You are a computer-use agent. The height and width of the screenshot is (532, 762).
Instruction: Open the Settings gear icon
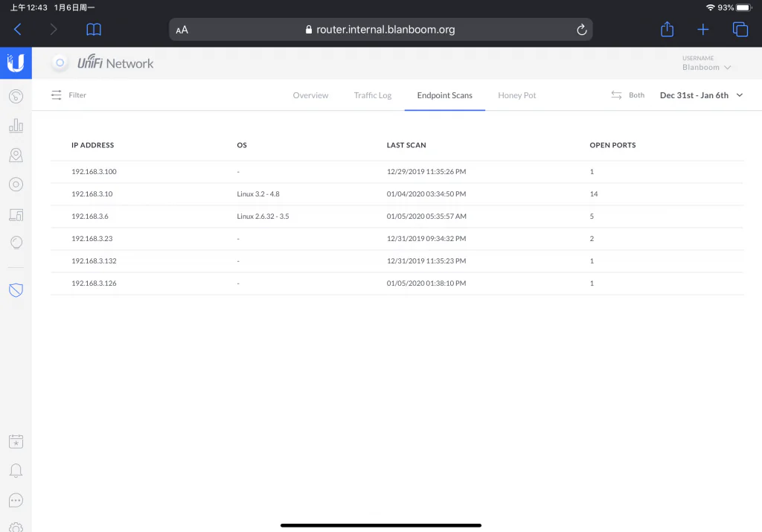pyautogui.click(x=16, y=528)
